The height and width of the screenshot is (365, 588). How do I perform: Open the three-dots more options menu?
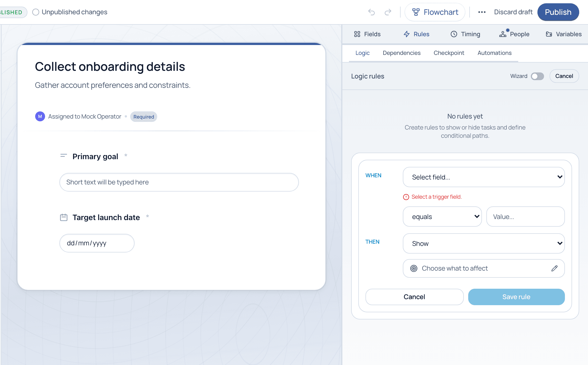(482, 12)
